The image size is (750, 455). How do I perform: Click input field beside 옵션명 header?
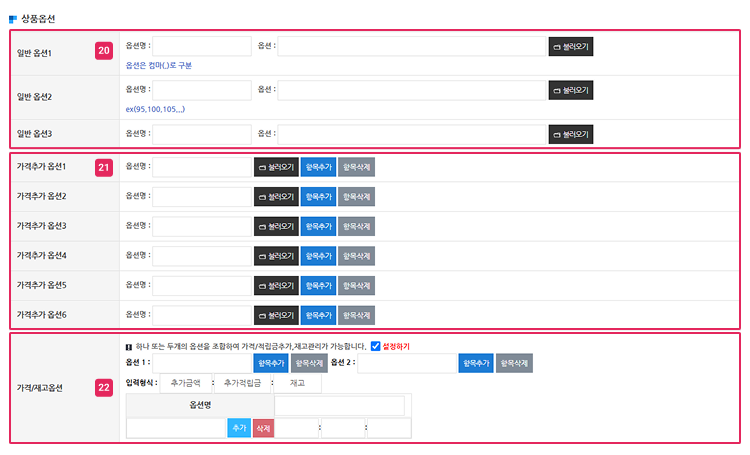click(x=340, y=406)
